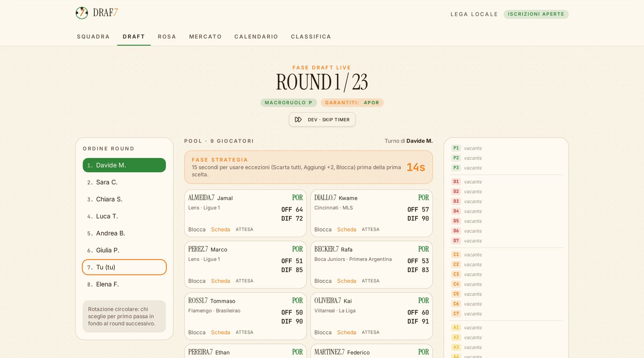Click the ALMEIDA.7 Jamal player name
The image size is (644, 358).
point(211,198)
